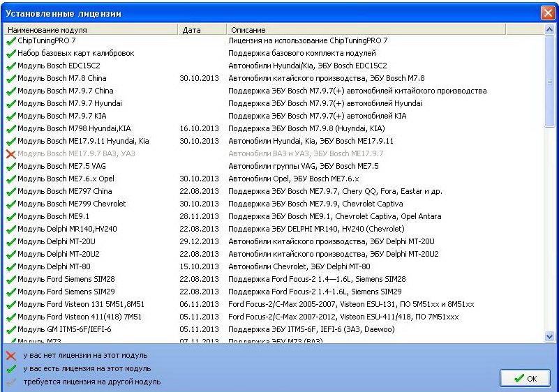The image size is (559, 392).
Task: Click description mentioning Chery QQ, Fora, Eastar
Action: coord(335,191)
